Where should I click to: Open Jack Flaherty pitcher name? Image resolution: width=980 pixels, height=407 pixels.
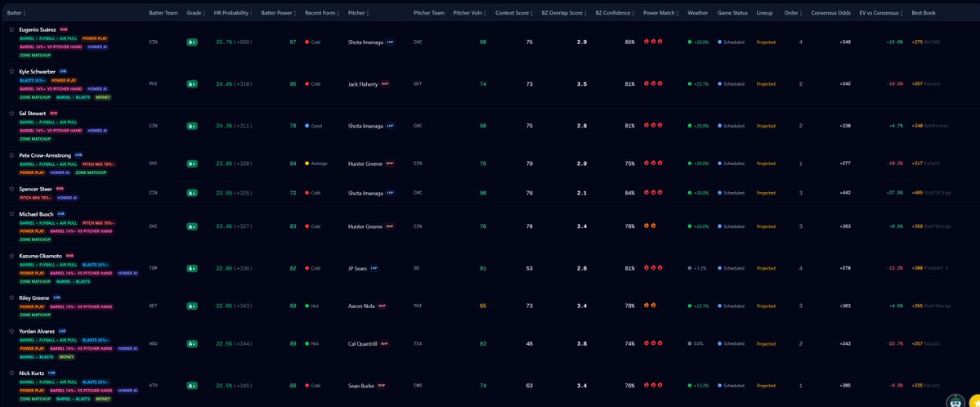pyautogui.click(x=363, y=84)
